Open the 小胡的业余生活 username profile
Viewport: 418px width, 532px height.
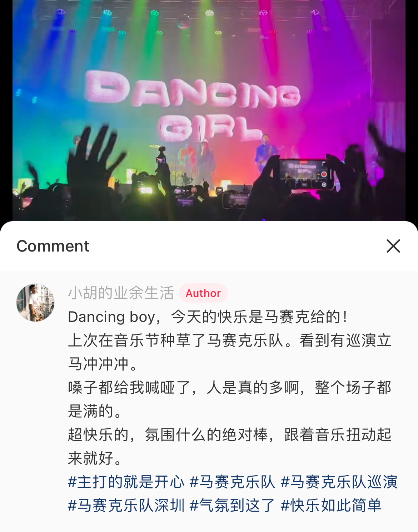[121, 293]
